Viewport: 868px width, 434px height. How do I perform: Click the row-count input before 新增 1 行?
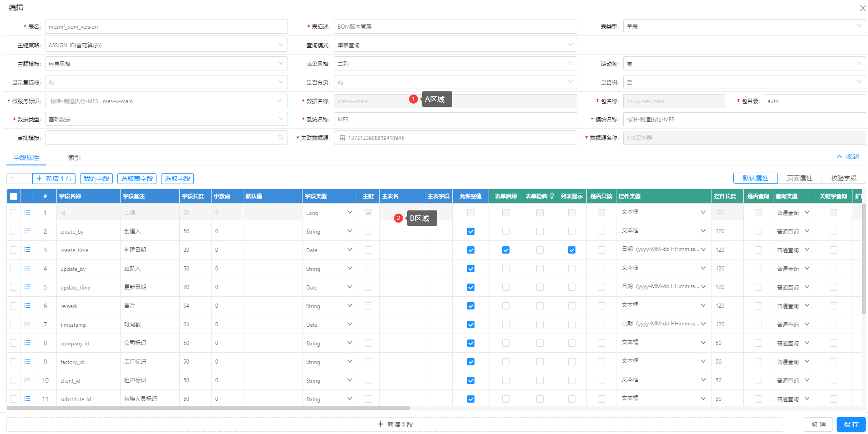[x=20, y=179]
